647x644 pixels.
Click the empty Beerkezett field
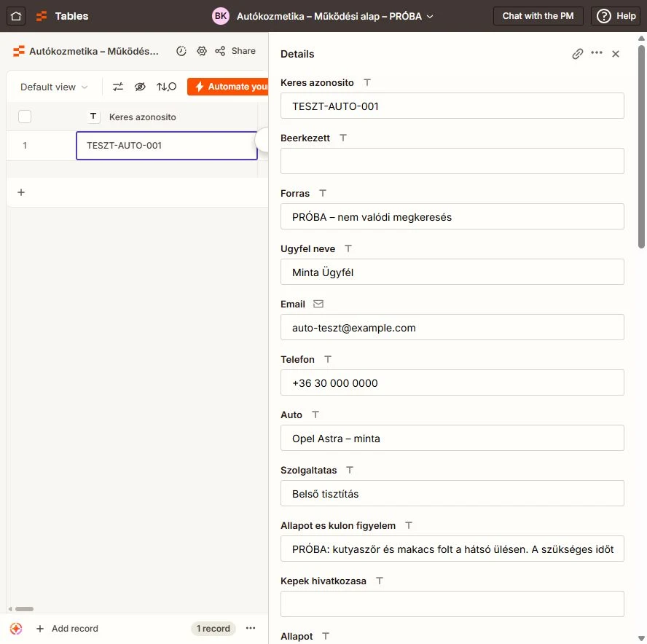452,161
